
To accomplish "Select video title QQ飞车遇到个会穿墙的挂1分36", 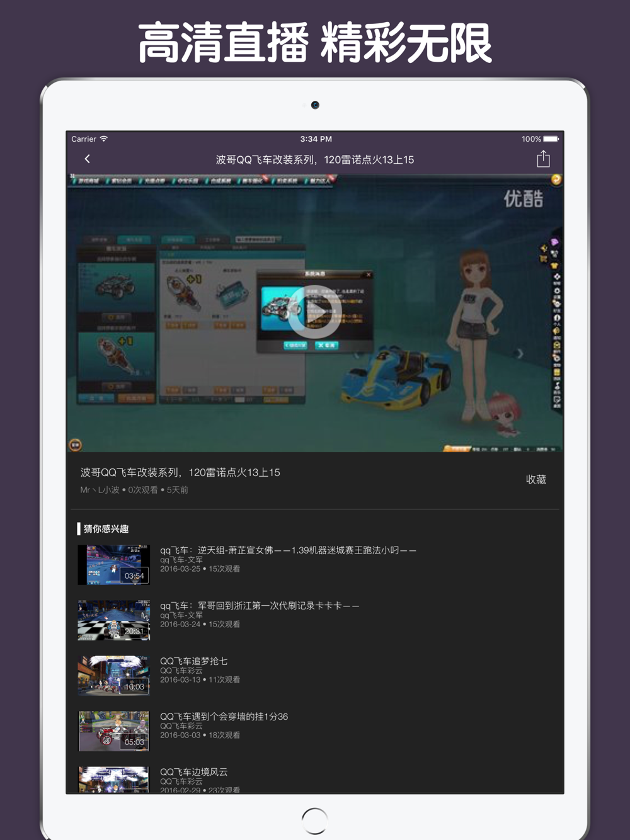I will tap(224, 717).
